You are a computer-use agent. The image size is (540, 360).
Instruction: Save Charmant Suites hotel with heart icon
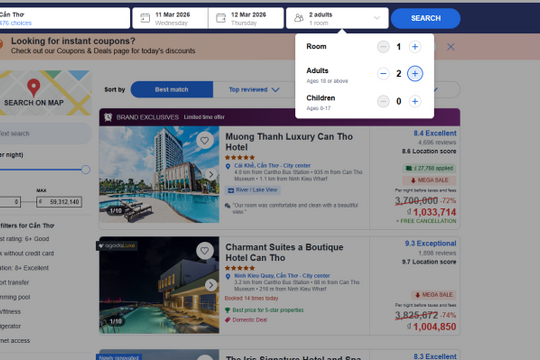pos(205,251)
